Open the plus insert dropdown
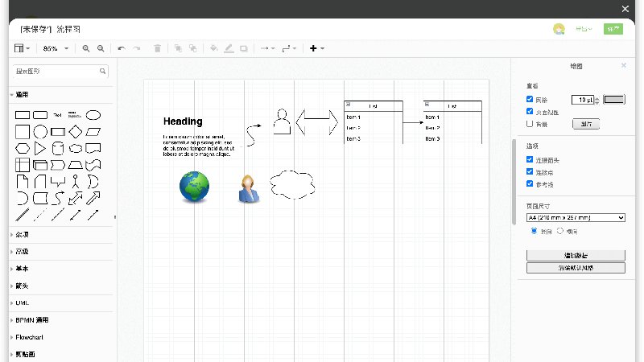 [316, 48]
